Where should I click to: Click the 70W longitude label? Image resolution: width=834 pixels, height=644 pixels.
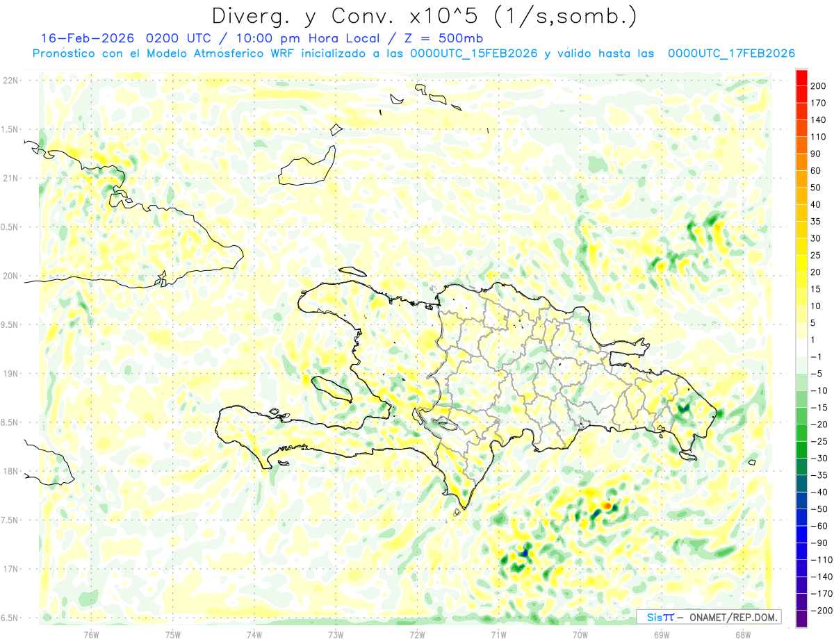point(580,634)
